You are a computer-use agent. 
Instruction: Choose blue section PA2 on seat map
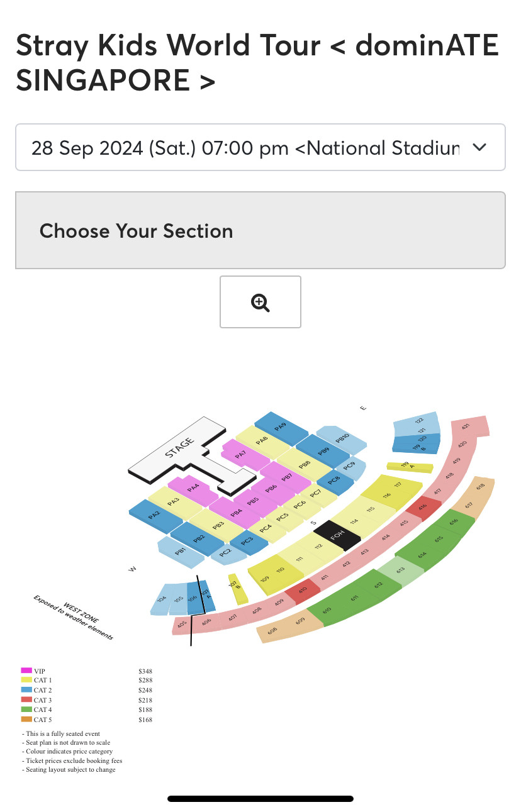coord(155,515)
